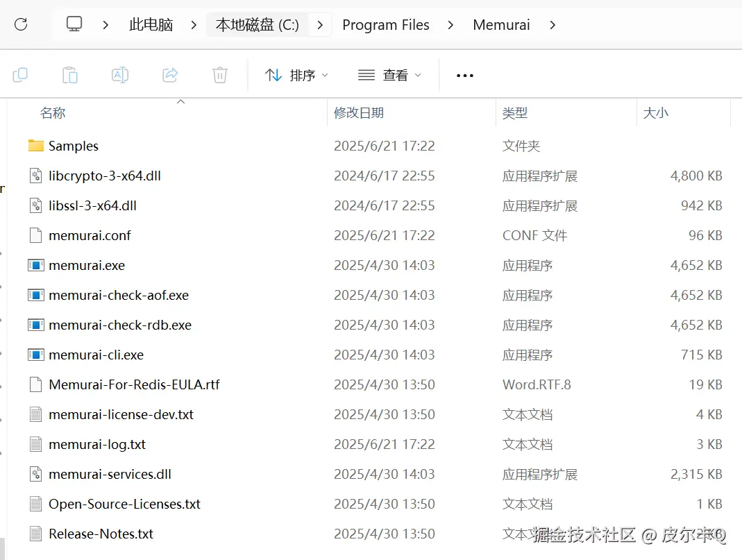The height and width of the screenshot is (560, 742).
Task: Select the Samples folder icon
Action: [36, 146]
